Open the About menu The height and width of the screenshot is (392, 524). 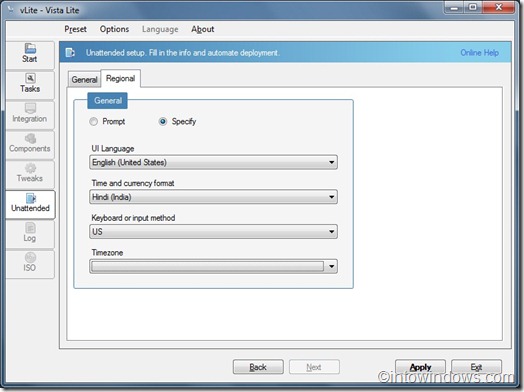[203, 29]
